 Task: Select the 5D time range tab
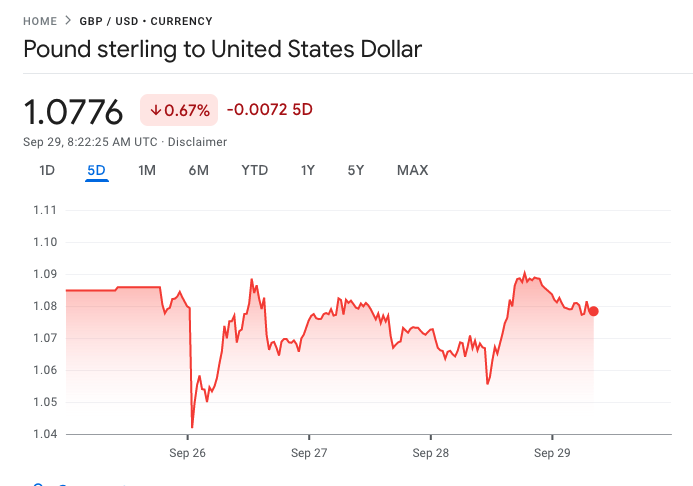pyautogui.click(x=96, y=170)
